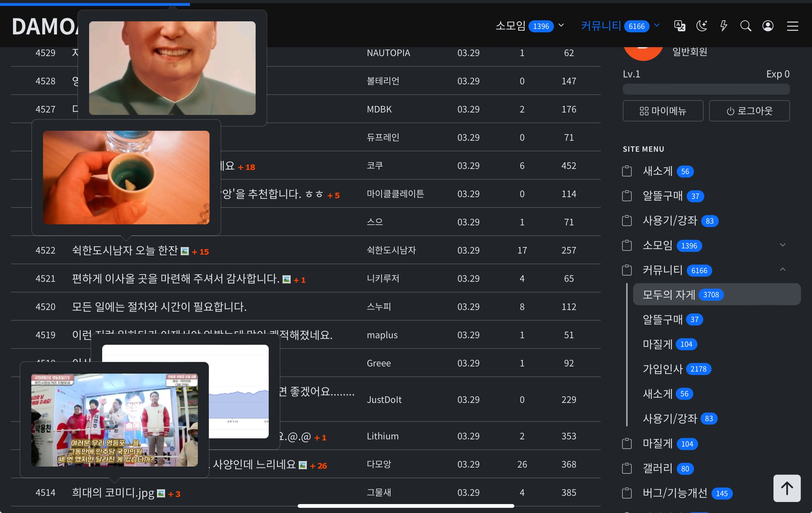
Task: Select 모두의 자게 submenu item
Action: click(717, 294)
